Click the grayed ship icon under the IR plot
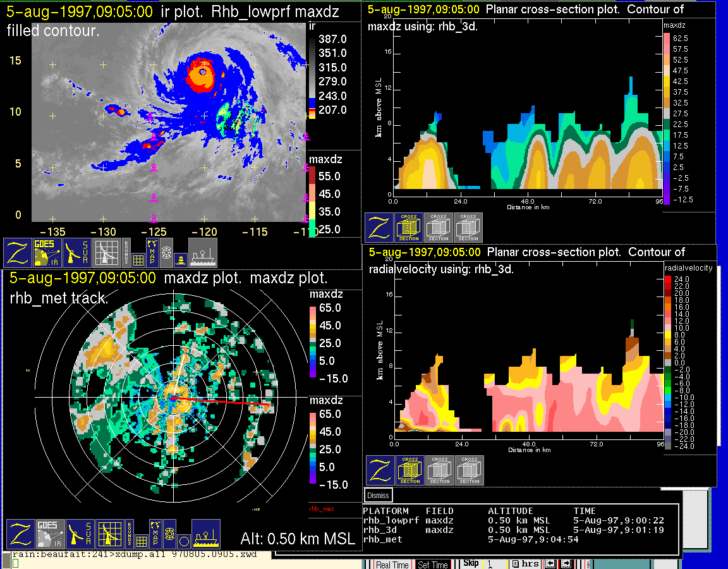This screenshot has height=569, width=728. (203, 253)
